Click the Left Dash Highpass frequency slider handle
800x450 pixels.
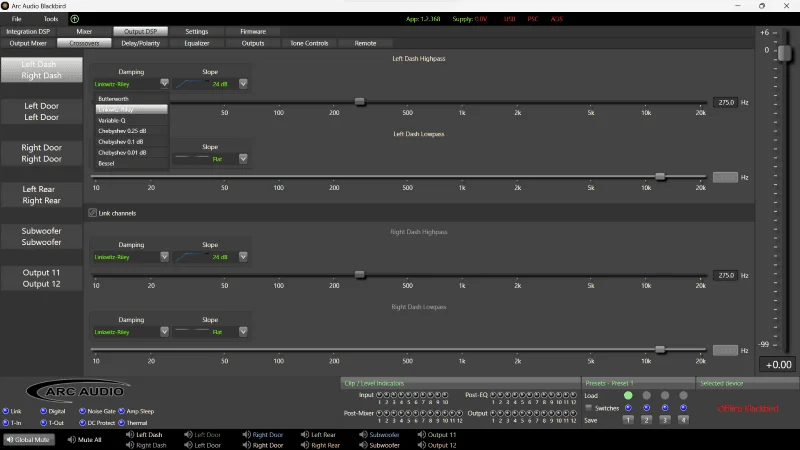tap(360, 102)
